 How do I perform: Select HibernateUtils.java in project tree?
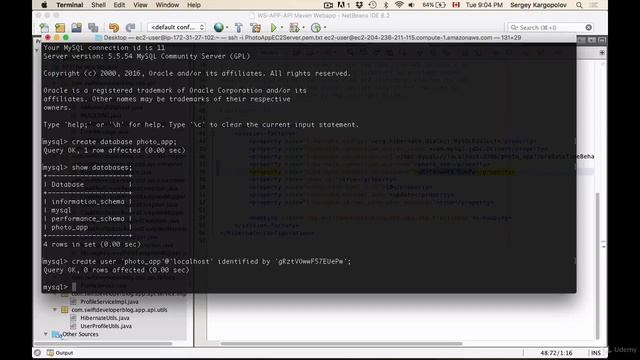tap(104, 318)
